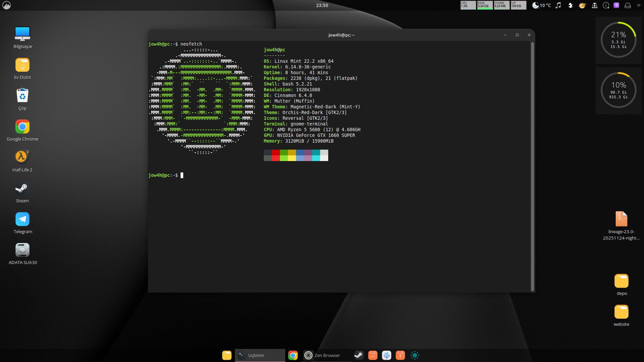644x362 pixels.
Task: Select the lineage-23.0 archive file on the desktop
Action: tap(621, 219)
